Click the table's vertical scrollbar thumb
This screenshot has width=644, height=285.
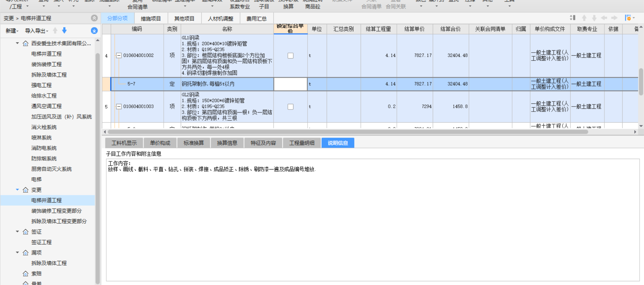[x=641, y=82]
